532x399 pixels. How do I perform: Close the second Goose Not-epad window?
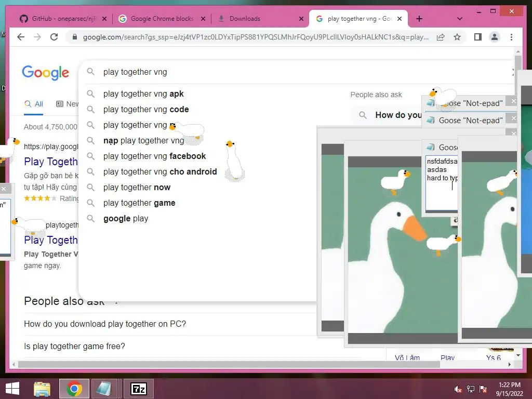(514, 118)
